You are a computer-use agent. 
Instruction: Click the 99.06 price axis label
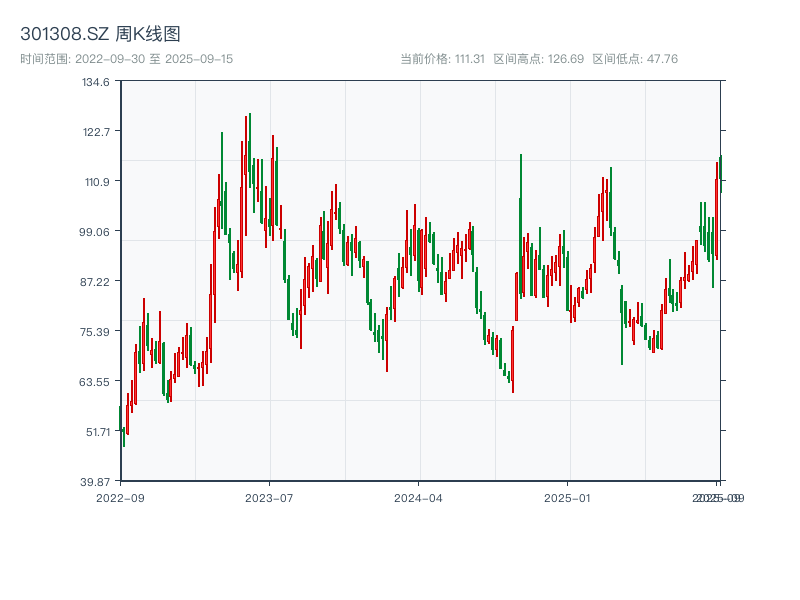96,233
